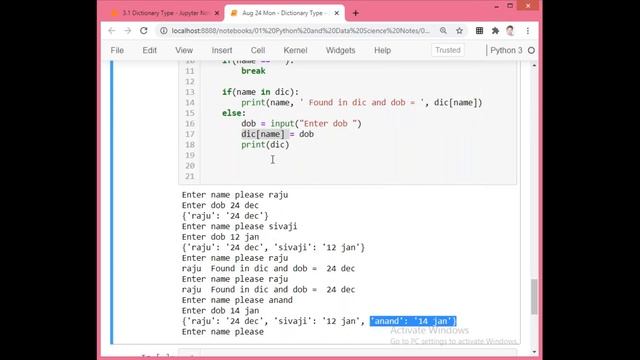This screenshot has height=360, width=640.
Task: Open the Cell menu
Action: (258, 50)
